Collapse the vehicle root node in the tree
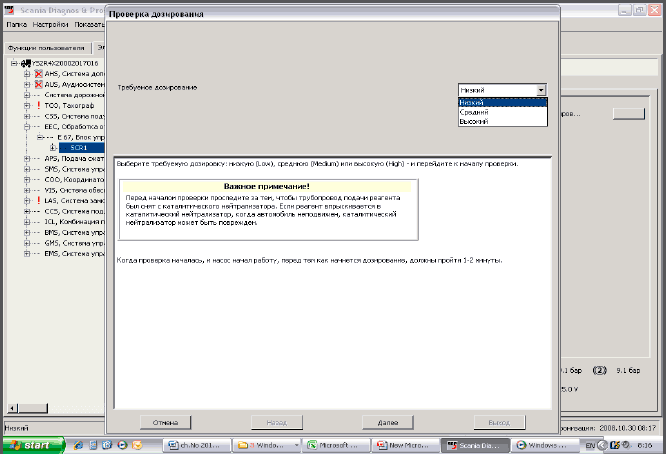The image size is (666, 454). [x=14, y=63]
